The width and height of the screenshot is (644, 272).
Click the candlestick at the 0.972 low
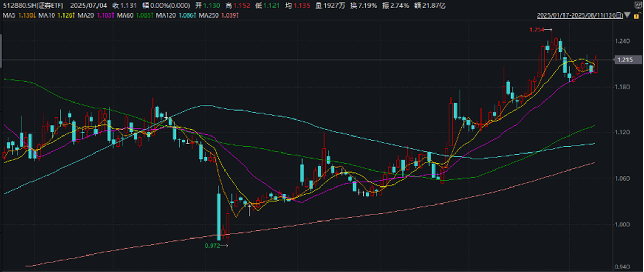[219, 216]
